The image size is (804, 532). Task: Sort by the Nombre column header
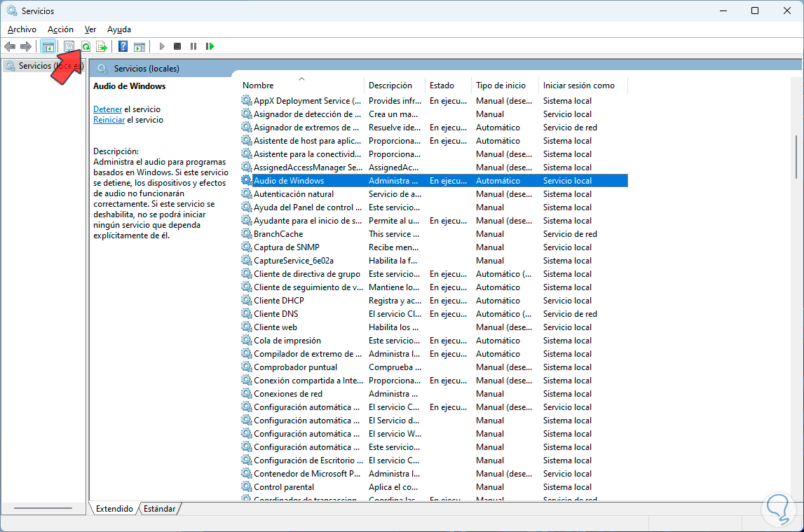(303, 86)
